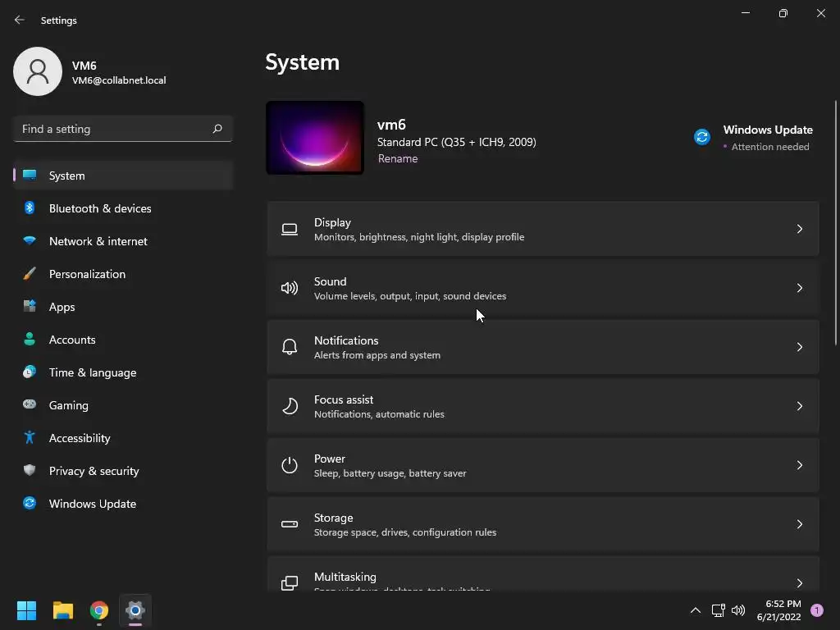Click the Bluetooth icon in sidebar

tap(30, 208)
